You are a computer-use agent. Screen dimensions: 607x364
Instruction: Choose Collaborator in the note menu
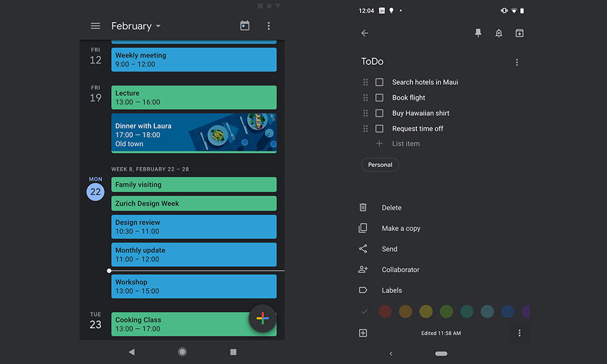tap(400, 270)
